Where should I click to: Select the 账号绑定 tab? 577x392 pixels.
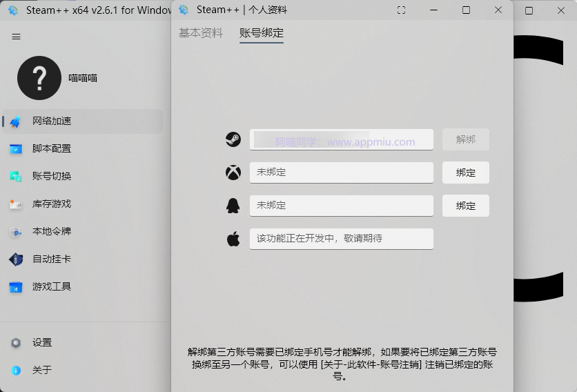[x=262, y=32]
